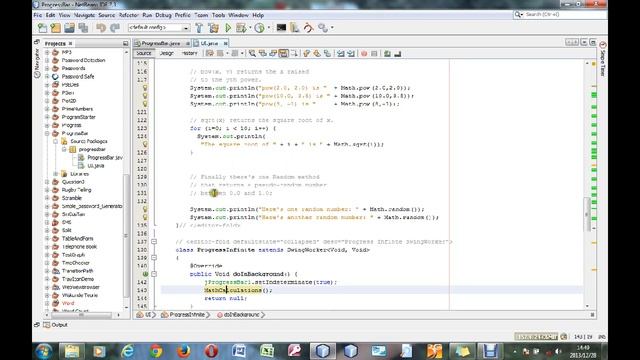Open the Tools menu
This screenshot has height=360, width=640.
(x=218, y=15)
